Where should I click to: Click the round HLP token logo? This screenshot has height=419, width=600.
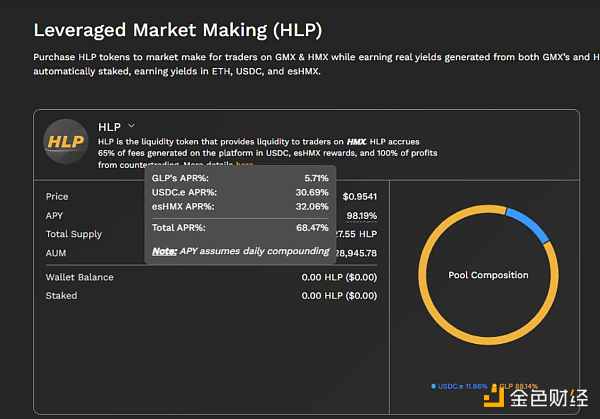tap(65, 142)
